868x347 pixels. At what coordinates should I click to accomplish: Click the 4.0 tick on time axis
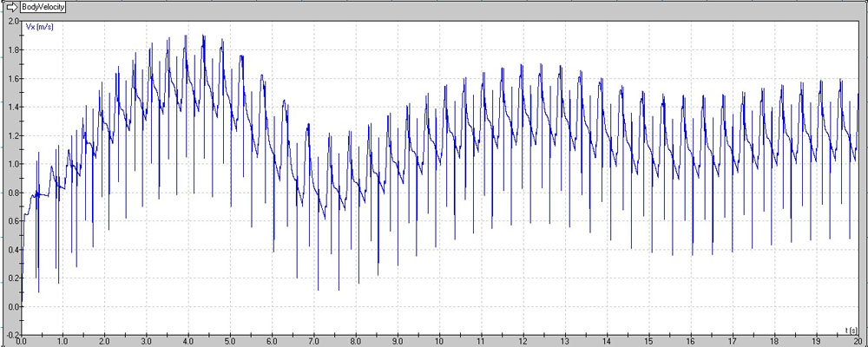[188, 342]
